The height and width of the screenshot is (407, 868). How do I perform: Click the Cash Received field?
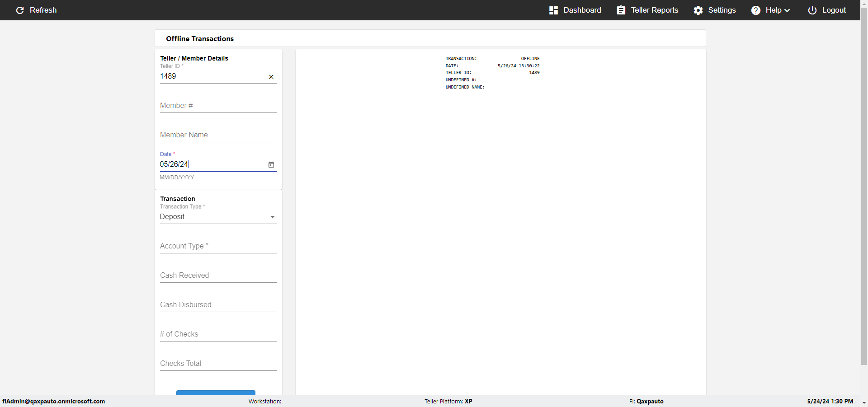pos(218,276)
